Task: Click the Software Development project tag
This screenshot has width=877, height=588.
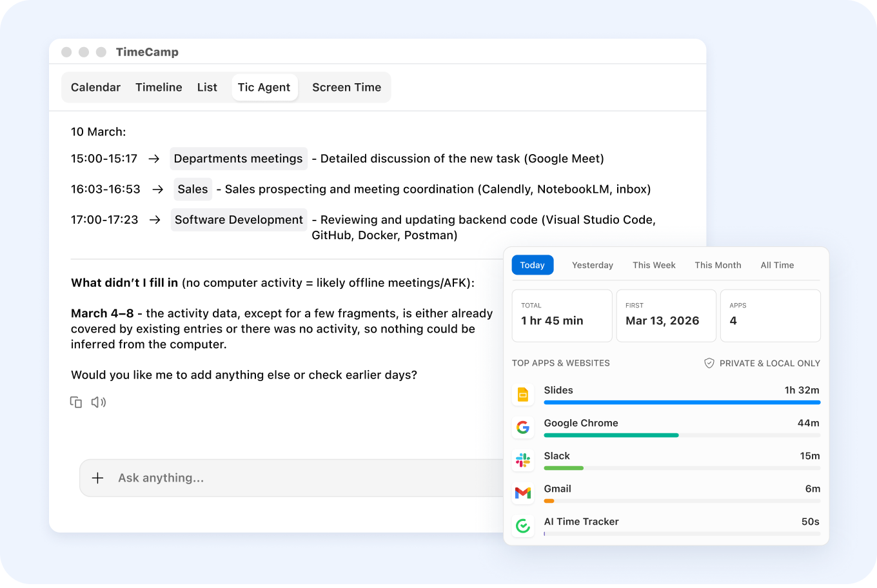Action: click(x=239, y=220)
